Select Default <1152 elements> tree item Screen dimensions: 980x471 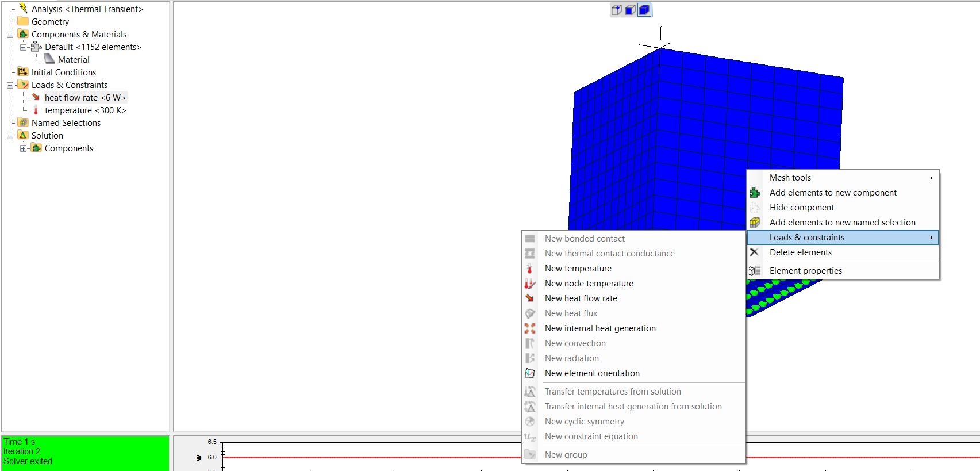pyautogui.click(x=93, y=47)
